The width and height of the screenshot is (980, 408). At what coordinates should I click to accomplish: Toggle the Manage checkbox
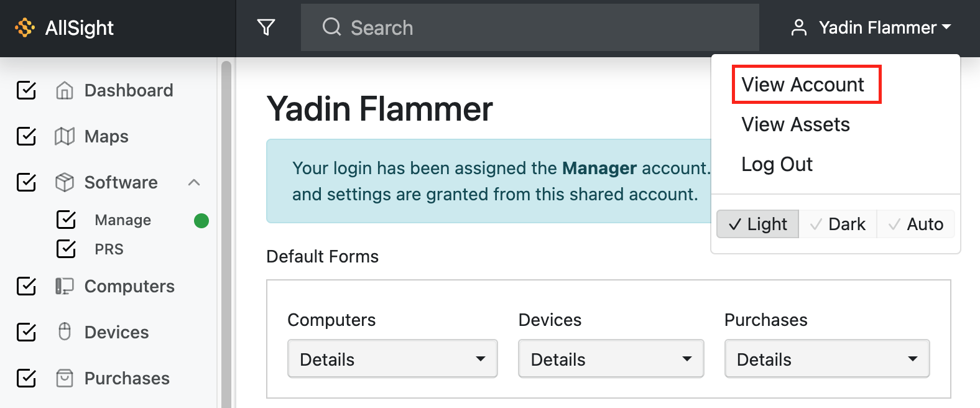[x=66, y=220]
